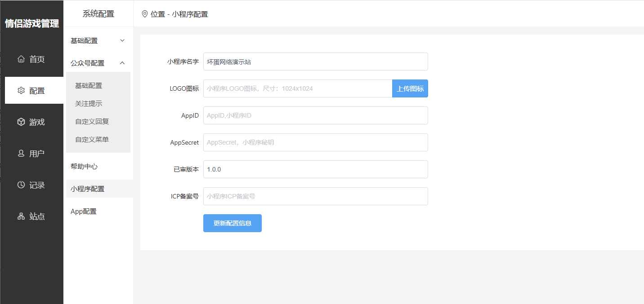Click the location pin icon in breadcrumb
The height and width of the screenshot is (304, 644).
click(145, 14)
